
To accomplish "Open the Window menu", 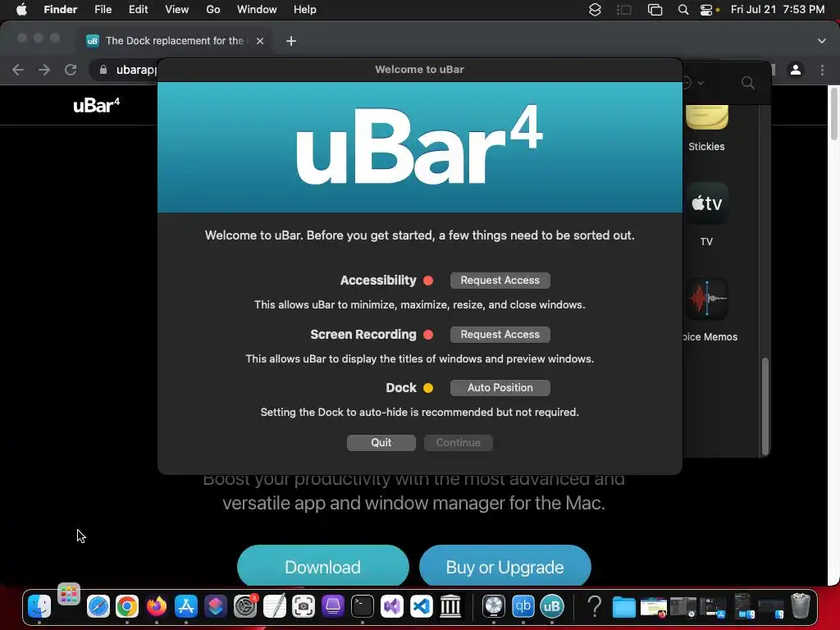I will [x=257, y=10].
